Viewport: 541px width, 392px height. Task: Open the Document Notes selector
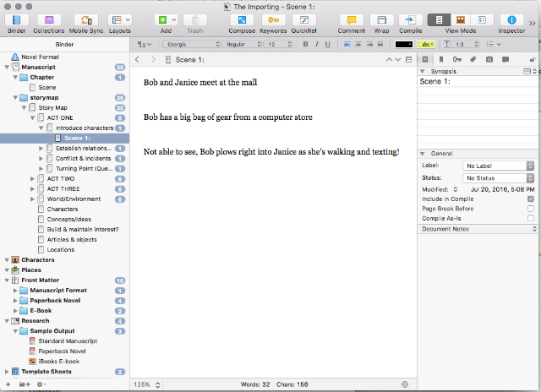point(478,229)
